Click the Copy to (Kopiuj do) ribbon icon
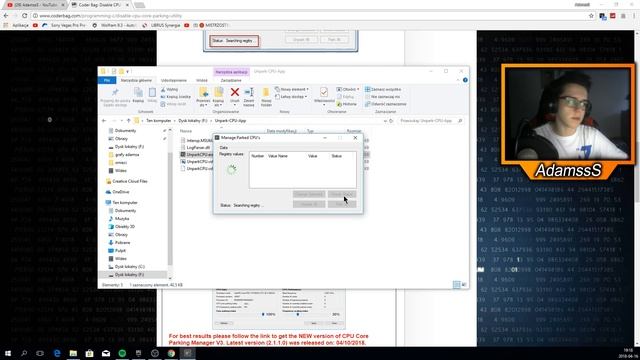This screenshot has width=640, height=360. pyautogui.click(x=218, y=92)
